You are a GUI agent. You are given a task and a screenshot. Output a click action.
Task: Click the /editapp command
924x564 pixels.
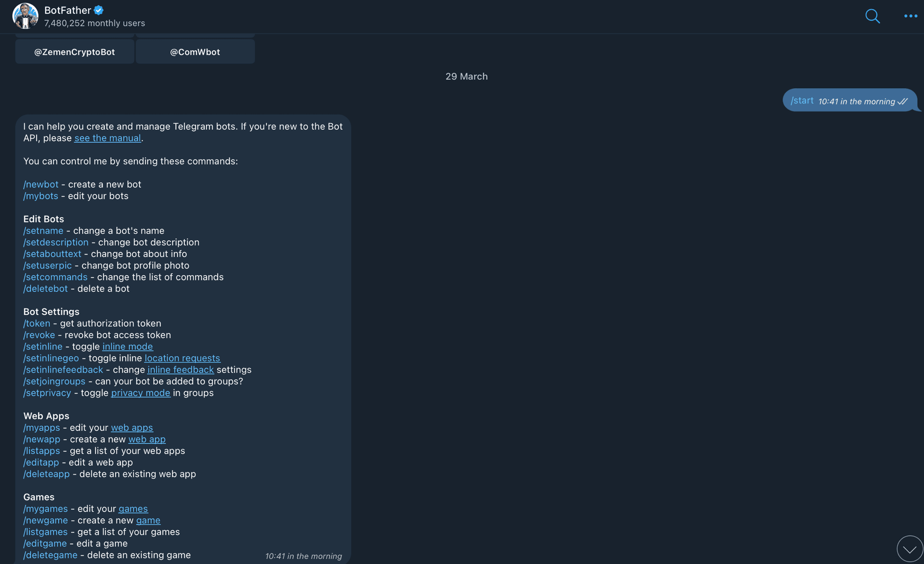pos(41,462)
